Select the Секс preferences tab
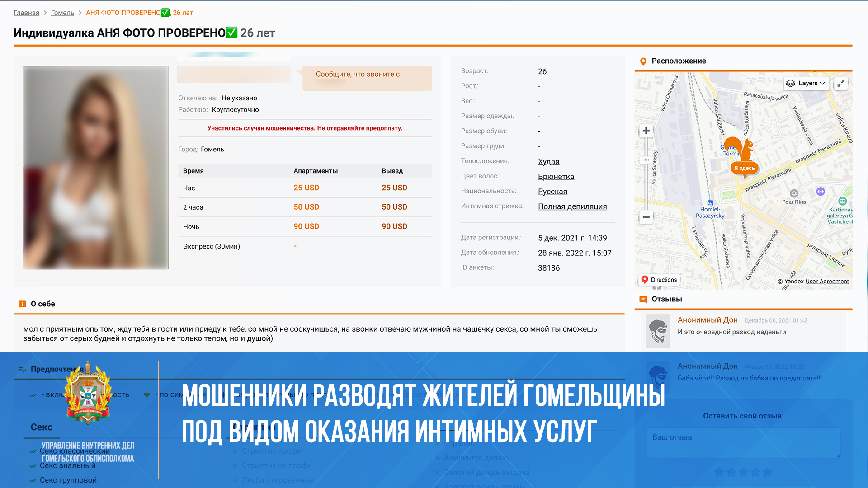Viewport: 868px width, 488px height. (42, 427)
